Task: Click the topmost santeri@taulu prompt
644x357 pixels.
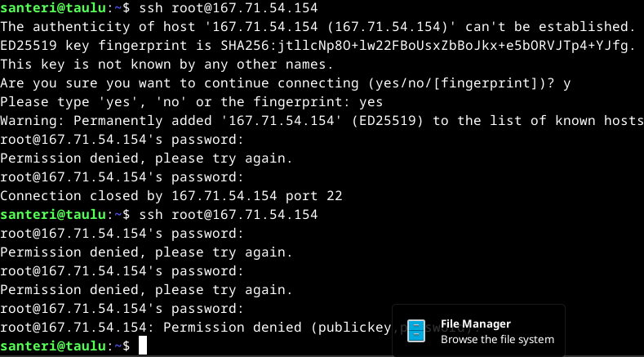Action: 54,7
